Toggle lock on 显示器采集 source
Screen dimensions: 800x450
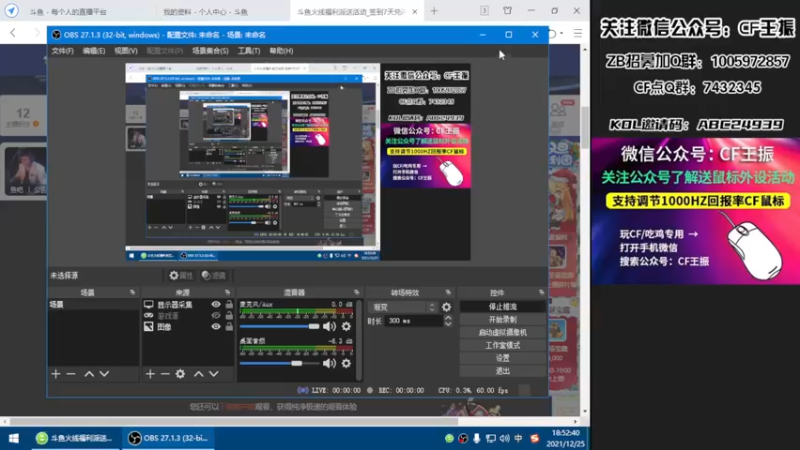[x=229, y=305]
